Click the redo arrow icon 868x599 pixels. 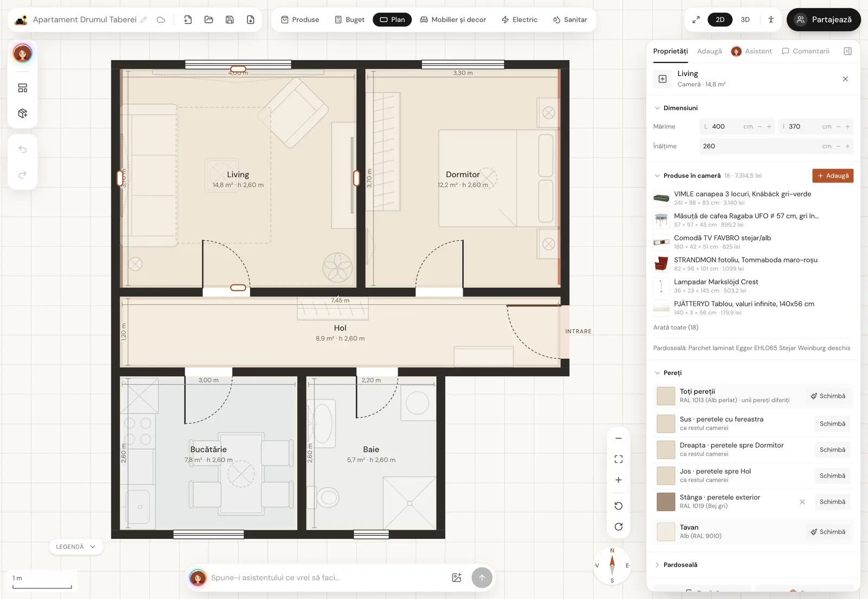22,175
